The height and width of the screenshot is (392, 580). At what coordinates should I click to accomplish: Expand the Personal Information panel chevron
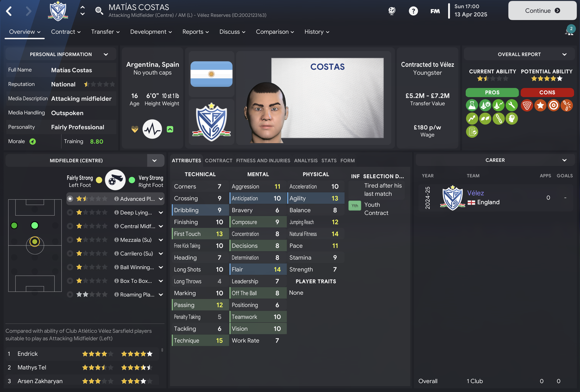[106, 54]
